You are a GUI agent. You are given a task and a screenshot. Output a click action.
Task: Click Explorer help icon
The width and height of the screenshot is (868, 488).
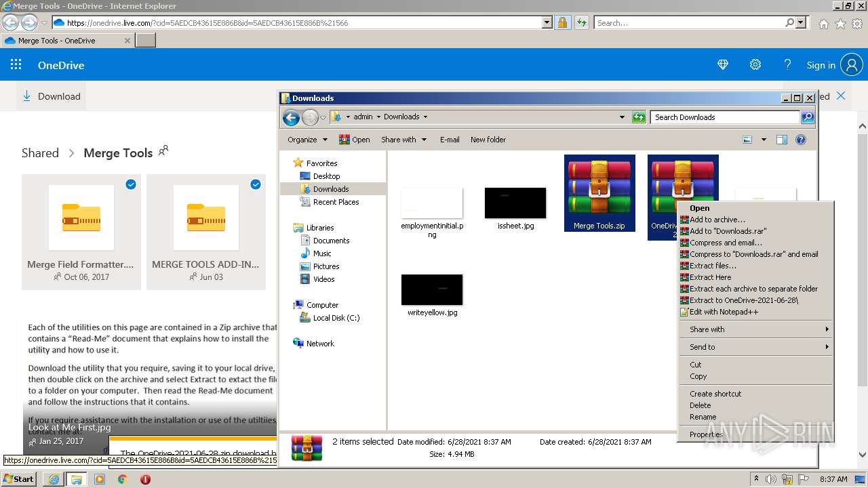(801, 140)
